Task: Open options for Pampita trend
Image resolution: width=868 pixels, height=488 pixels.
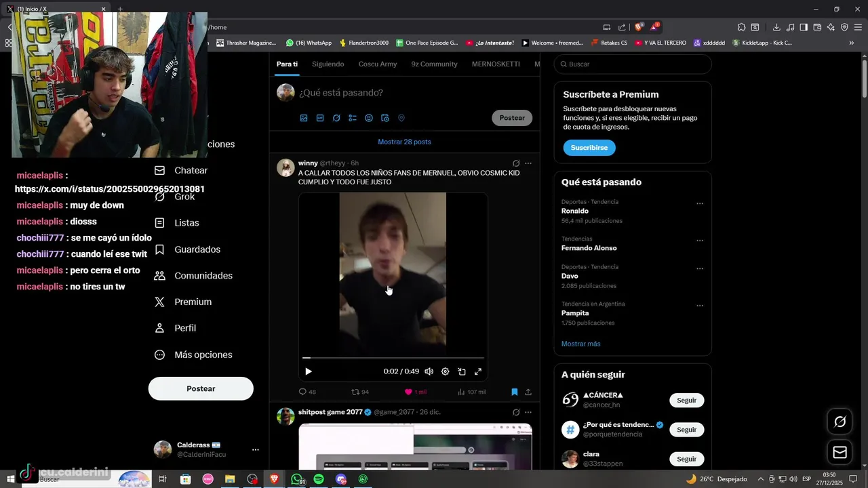Action: coord(700,306)
